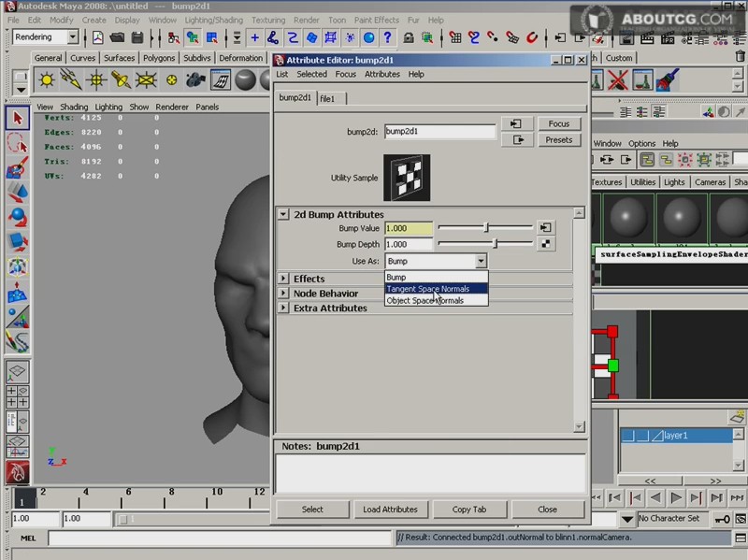Open the shelf tab options arrow

click(21, 90)
